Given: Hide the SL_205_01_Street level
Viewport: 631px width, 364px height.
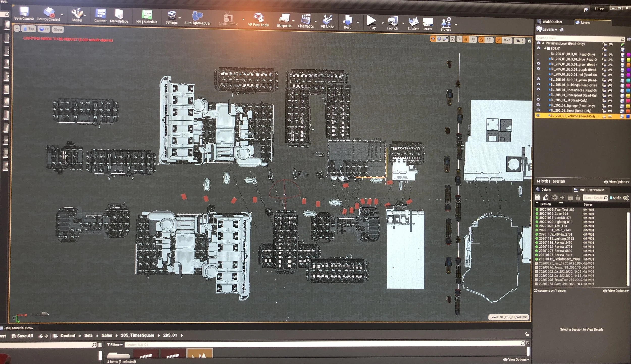Looking at the screenshot, I should [538, 110].
